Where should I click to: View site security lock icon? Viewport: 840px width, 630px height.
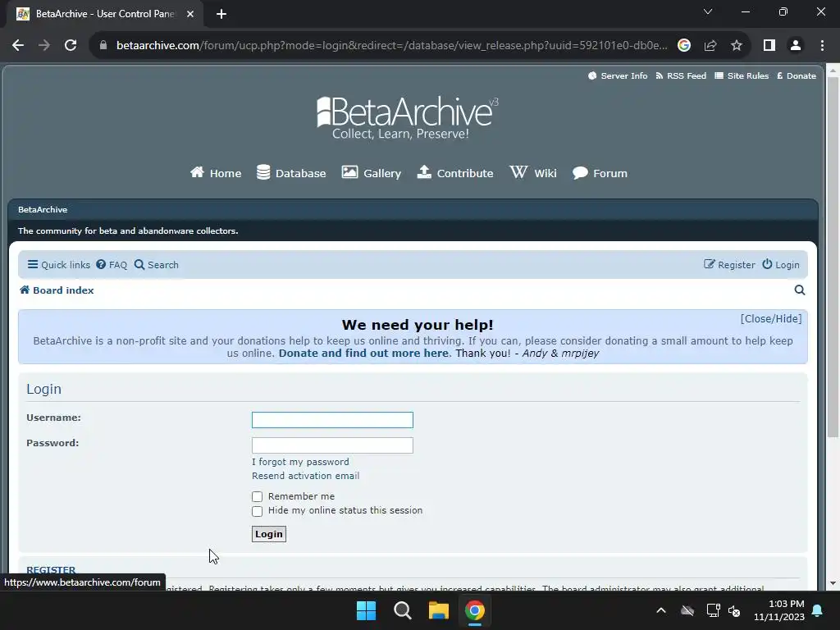pyautogui.click(x=103, y=46)
